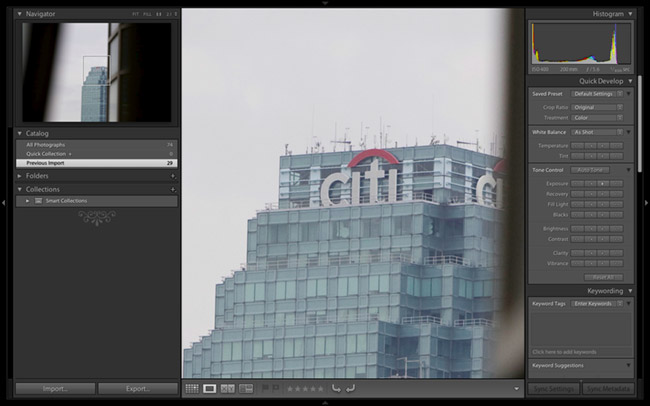Open toolbar content options arrow
The image size is (650, 406).
pyautogui.click(x=517, y=389)
